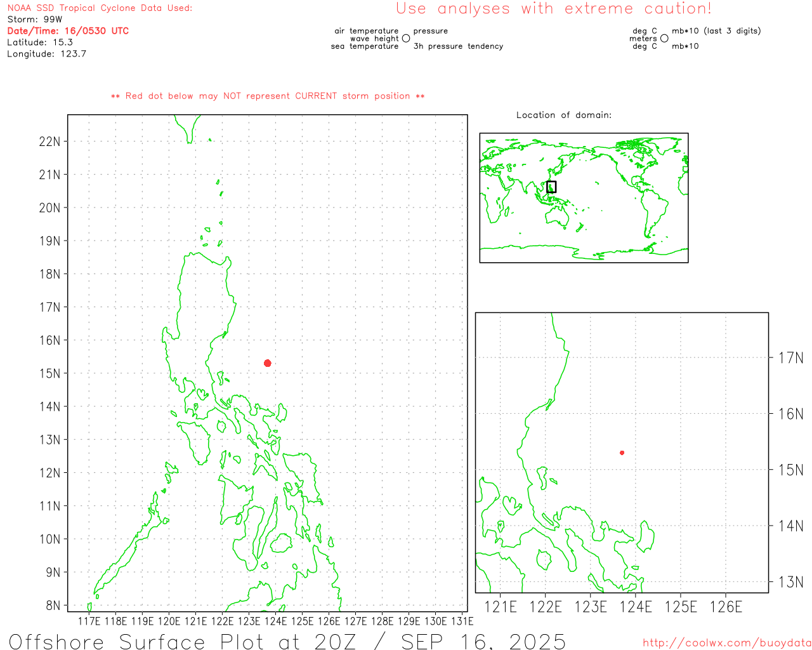Click the 'sea temperature' legend label
Viewport: 812px width, 650px height.
pos(365,46)
